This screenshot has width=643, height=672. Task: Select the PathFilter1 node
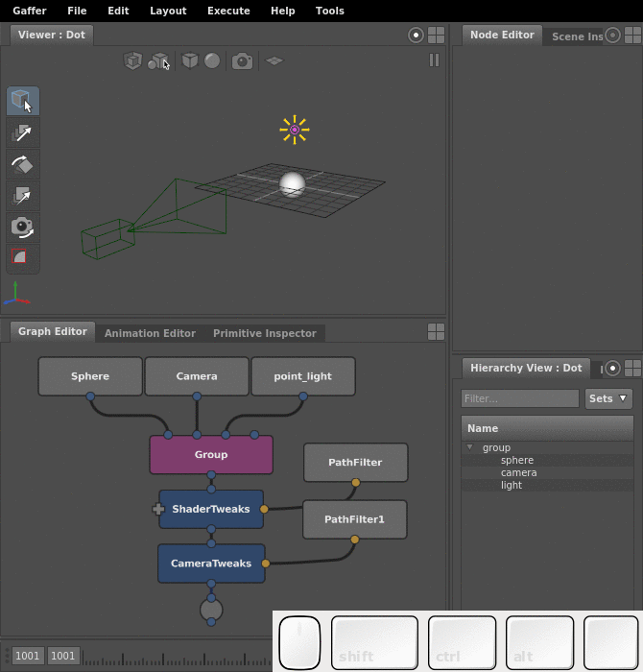355,519
